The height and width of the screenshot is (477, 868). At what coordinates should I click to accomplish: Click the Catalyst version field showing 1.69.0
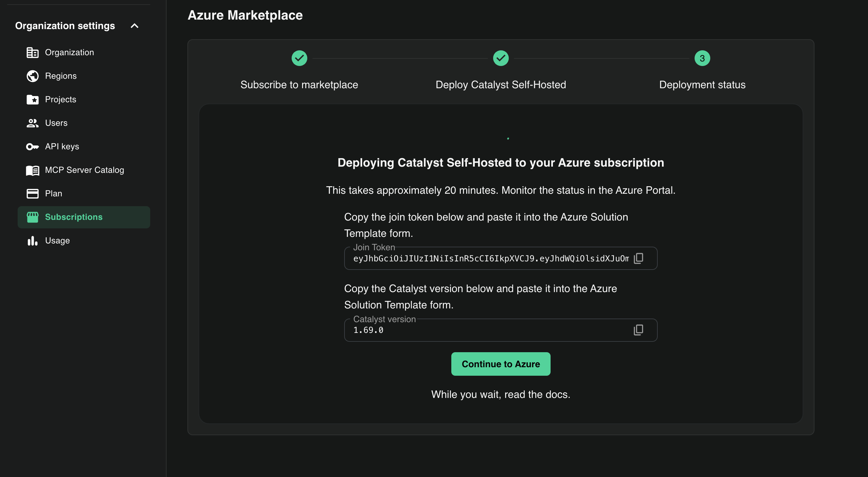[x=501, y=330]
